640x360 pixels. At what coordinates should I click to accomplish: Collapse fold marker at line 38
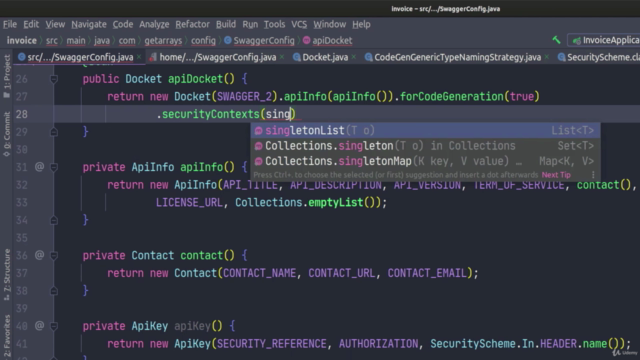click(x=54, y=291)
